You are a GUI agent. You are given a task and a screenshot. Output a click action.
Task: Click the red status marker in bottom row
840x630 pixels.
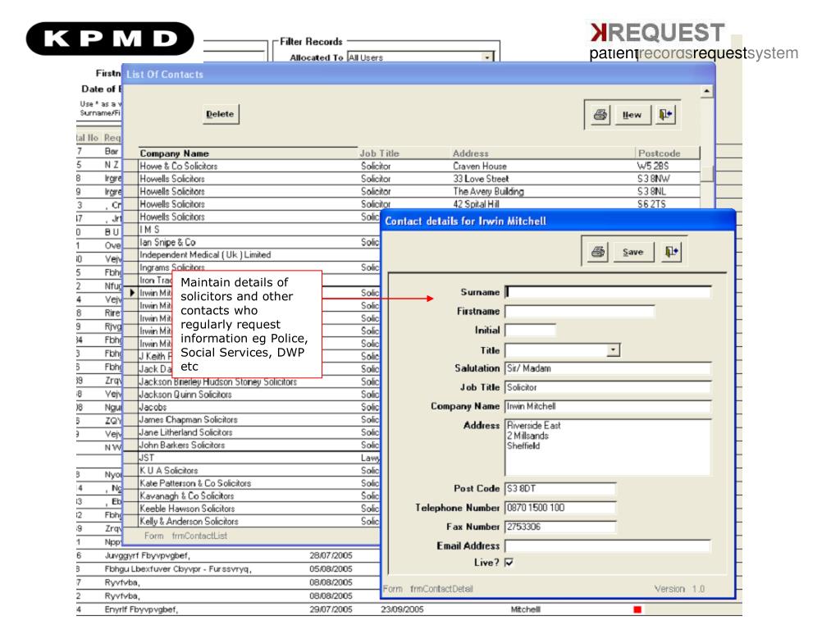(x=637, y=609)
